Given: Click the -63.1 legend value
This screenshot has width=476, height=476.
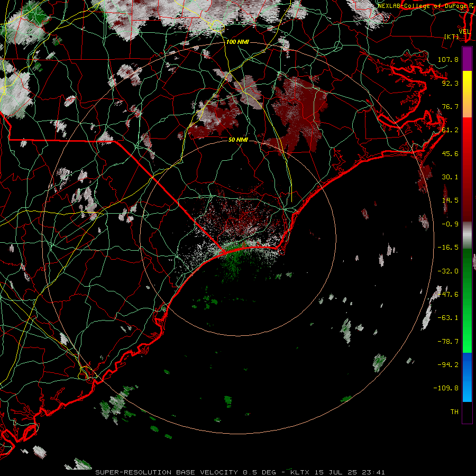Looking at the screenshot, I should 448,318.
